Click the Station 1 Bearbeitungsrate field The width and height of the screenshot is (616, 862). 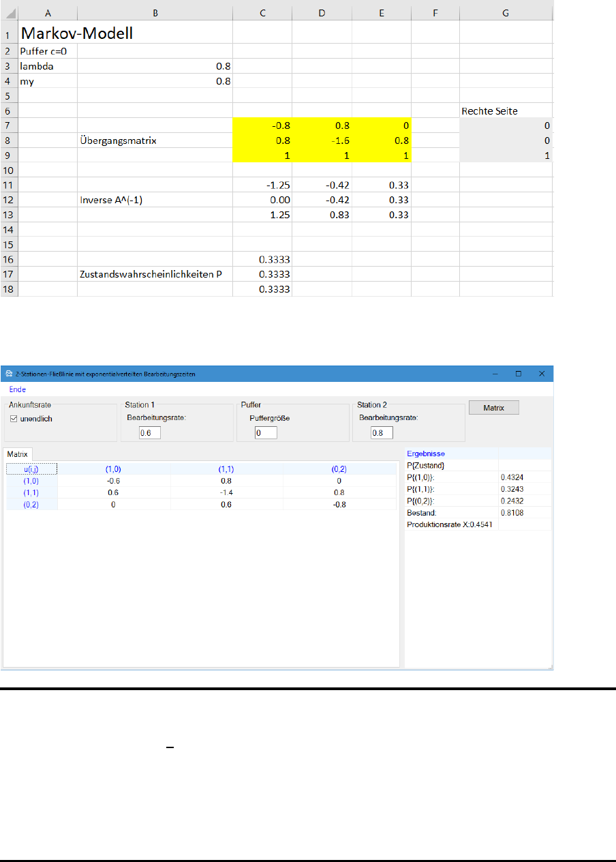click(x=149, y=433)
